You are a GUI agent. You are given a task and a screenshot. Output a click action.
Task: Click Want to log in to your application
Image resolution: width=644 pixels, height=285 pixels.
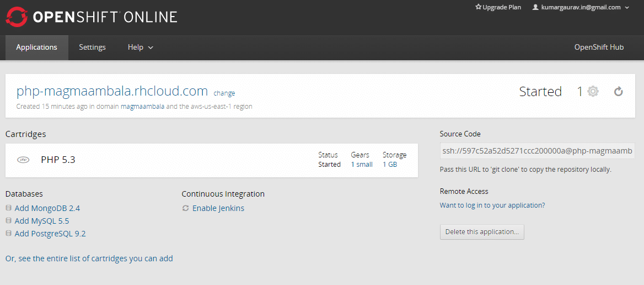pos(492,205)
